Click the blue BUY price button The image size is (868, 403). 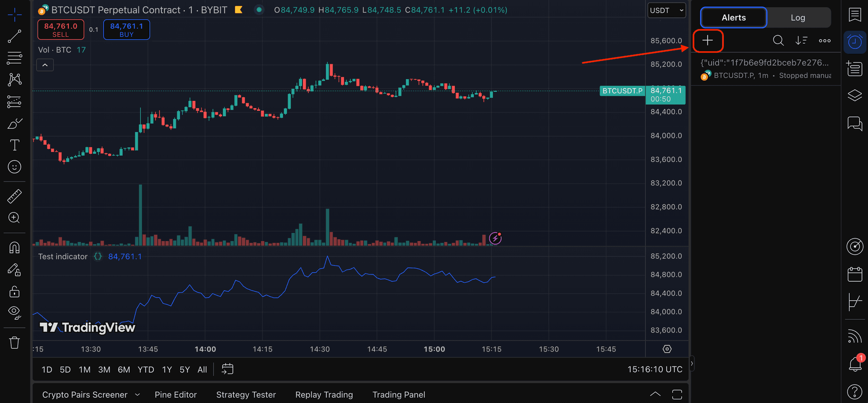[x=127, y=29]
